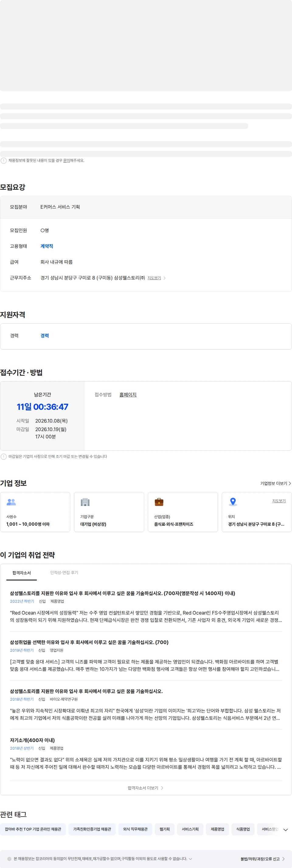Click the arrow next to 불법/허위/과장/오류 신고
The image size is (292, 868).
coord(283,859)
